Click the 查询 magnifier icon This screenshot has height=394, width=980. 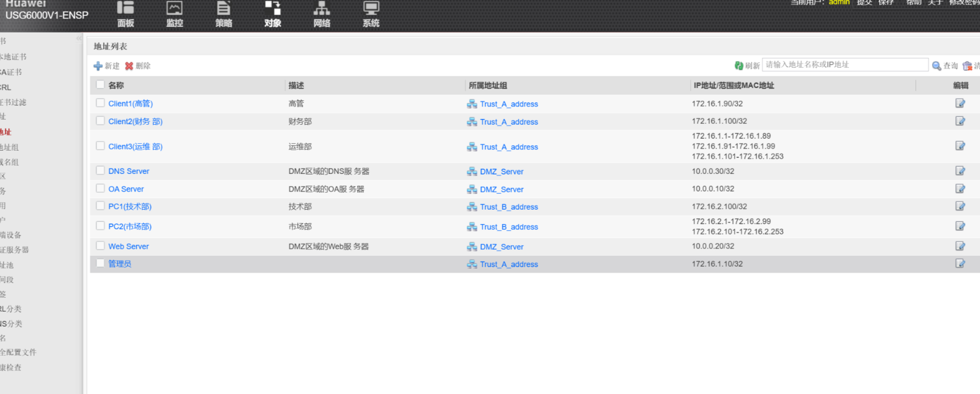(x=937, y=66)
